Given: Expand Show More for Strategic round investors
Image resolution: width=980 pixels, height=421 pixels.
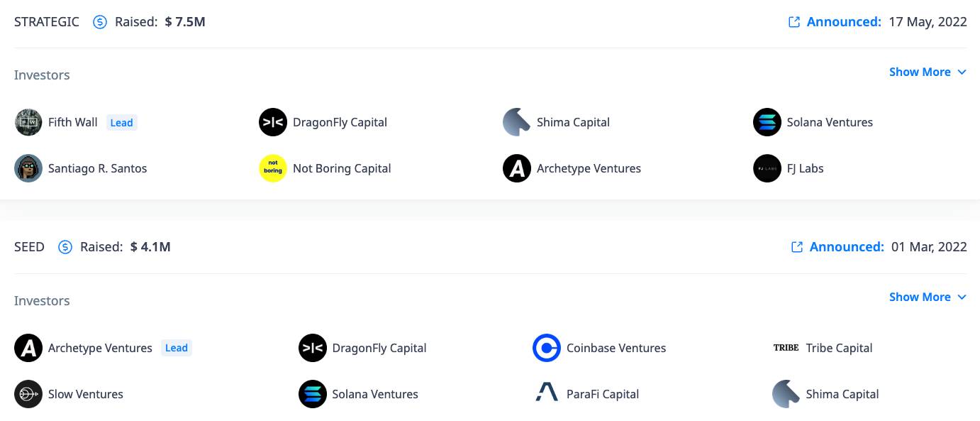Looking at the screenshot, I should tap(928, 72).
